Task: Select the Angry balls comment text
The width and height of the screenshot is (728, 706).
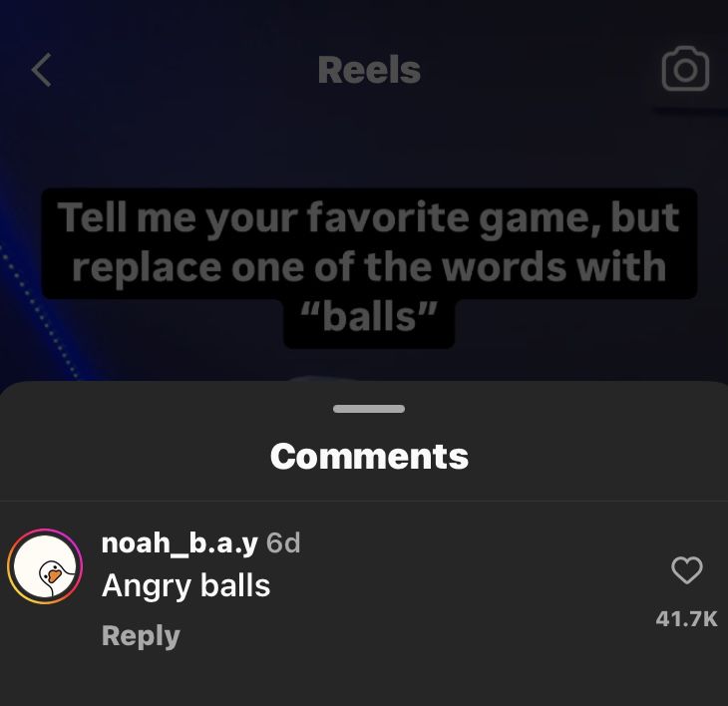Action: tap(185, 585)
